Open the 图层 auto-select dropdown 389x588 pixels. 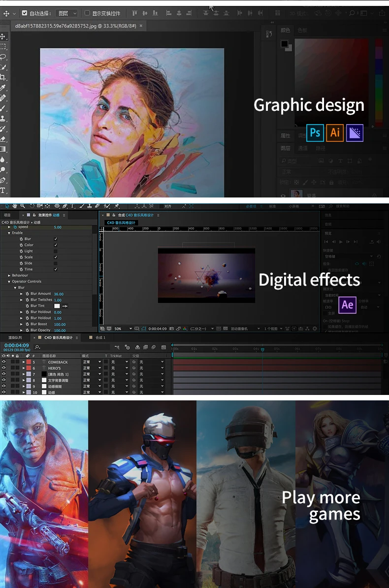[67, 13]
